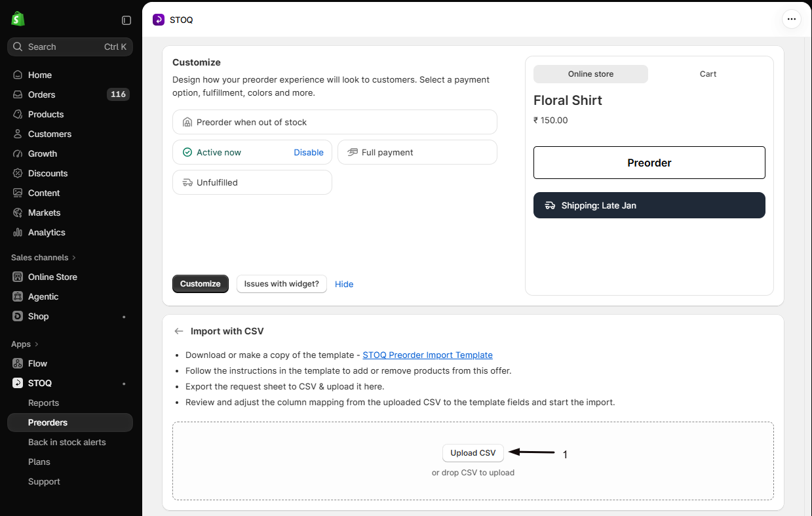The width and height of the screenshot is (812, 516).
Task: Click the Orders inbox icon
Action: [x=18, y=94]
